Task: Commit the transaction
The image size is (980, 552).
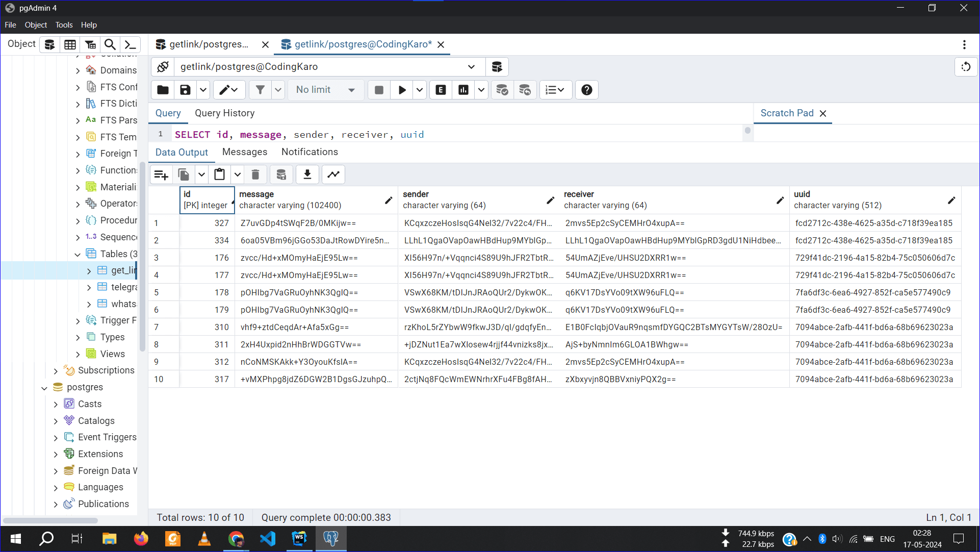Action: click(x=502, y=89)
